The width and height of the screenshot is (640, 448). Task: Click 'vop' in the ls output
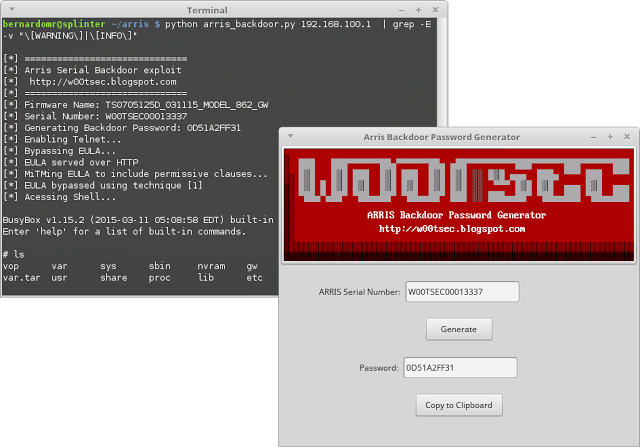click(x=11, y=267)
